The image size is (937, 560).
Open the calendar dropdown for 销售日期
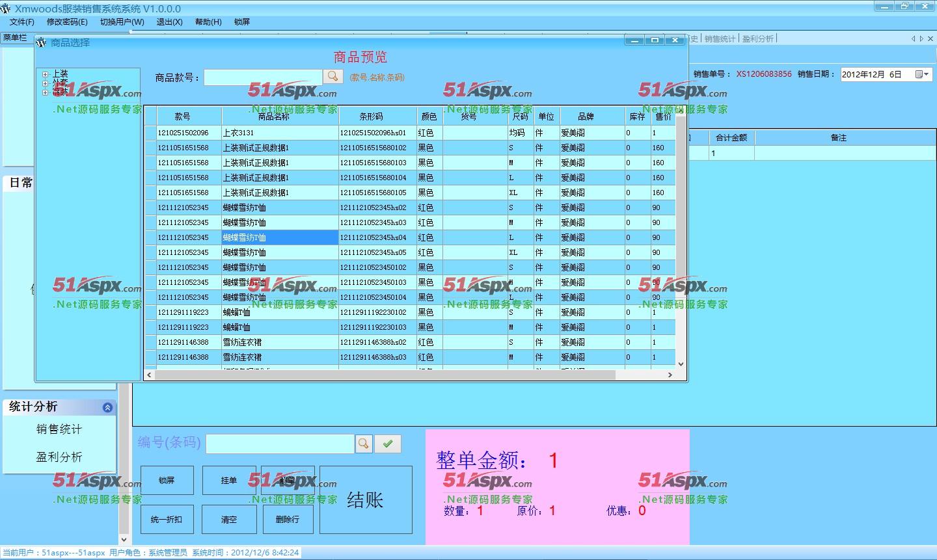(923, 74)
